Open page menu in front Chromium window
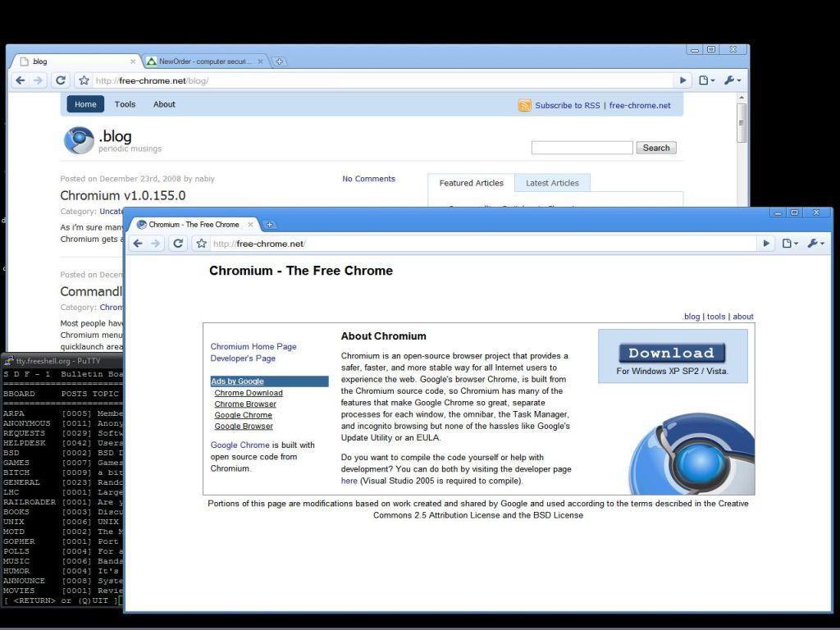The height and width of the screenshot is (630, 840). [x=790, y=244]
